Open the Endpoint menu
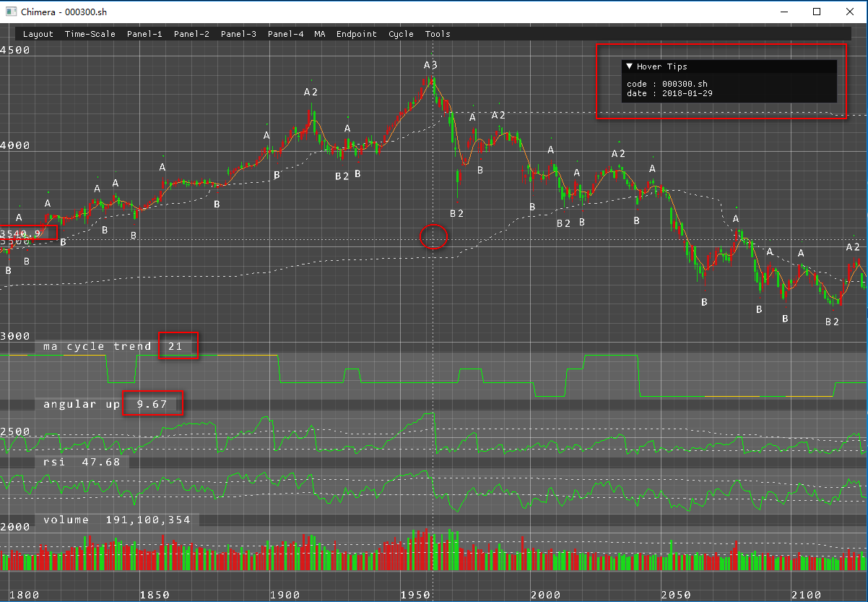The image size is (868, 602). [x=357, y=34]
